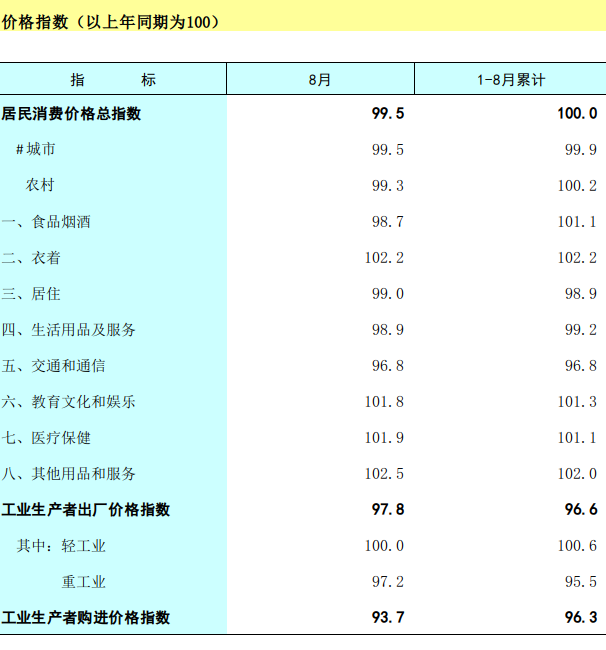Click the 三、居住 row label
The height and width of the screenshot is (650, 606).
coord(31,294)
